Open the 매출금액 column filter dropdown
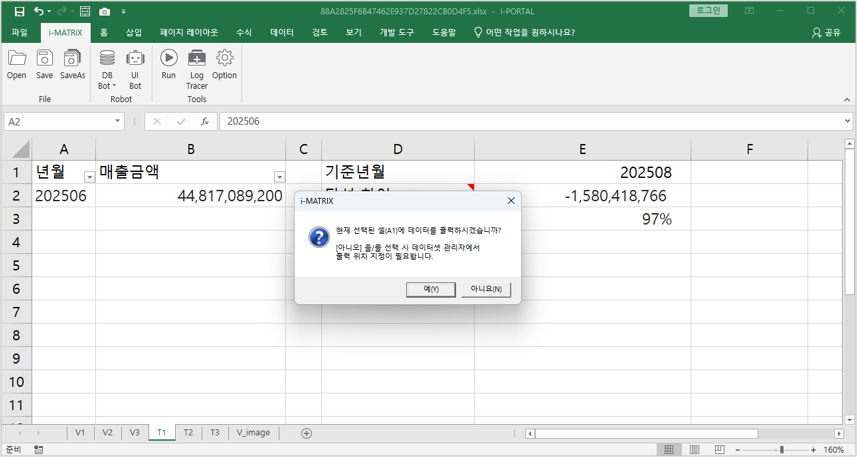Viewport: 857px width, 457px height. pyautogui.click(x=279, y=176)
